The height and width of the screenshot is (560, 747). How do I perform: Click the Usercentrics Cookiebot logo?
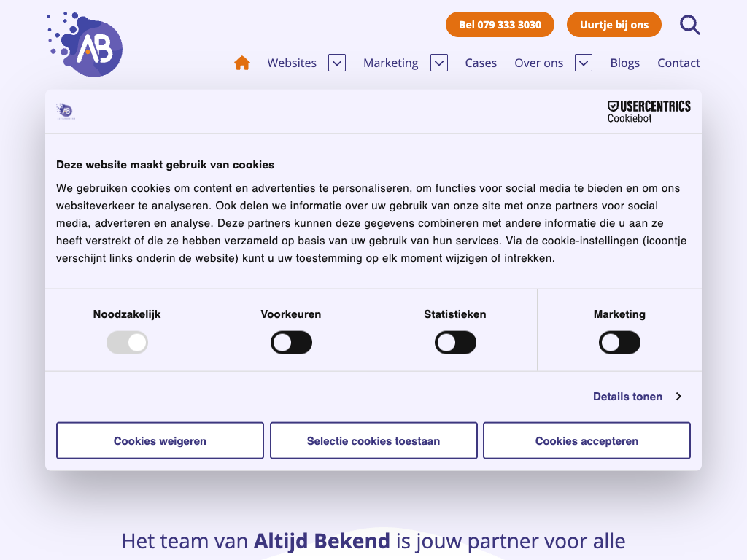[x=649, y=112]
